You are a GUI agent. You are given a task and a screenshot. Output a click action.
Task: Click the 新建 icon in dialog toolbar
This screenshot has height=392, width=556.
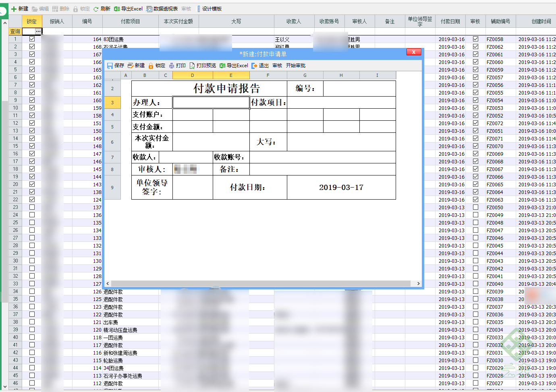pyautogui.click(x=131, y=66)
